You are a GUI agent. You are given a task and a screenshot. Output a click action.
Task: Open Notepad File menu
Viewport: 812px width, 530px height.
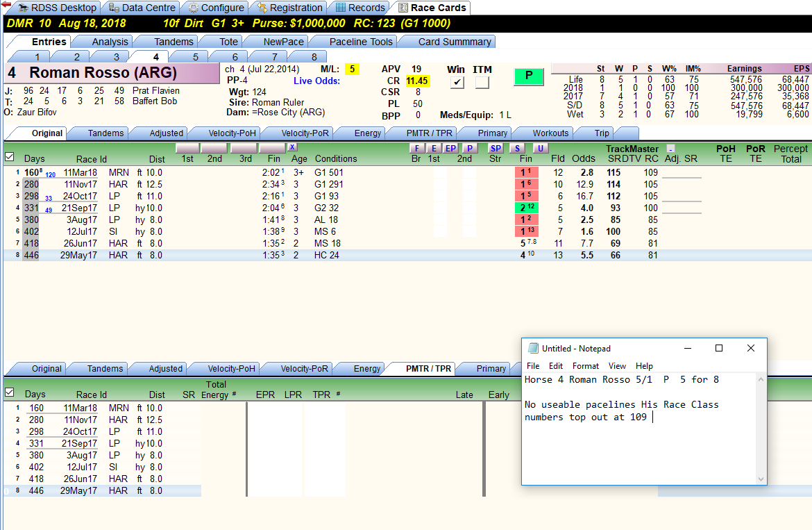(x=533, y=366)
